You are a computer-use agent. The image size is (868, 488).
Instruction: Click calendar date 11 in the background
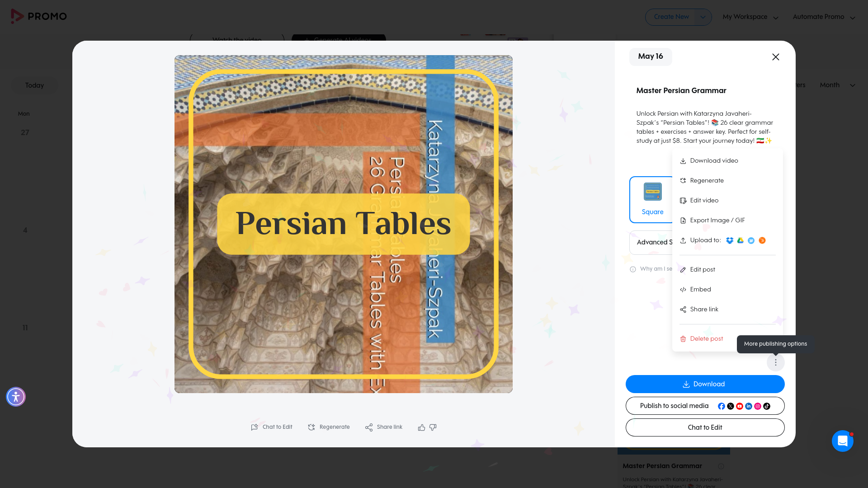[x=25, y=328]
